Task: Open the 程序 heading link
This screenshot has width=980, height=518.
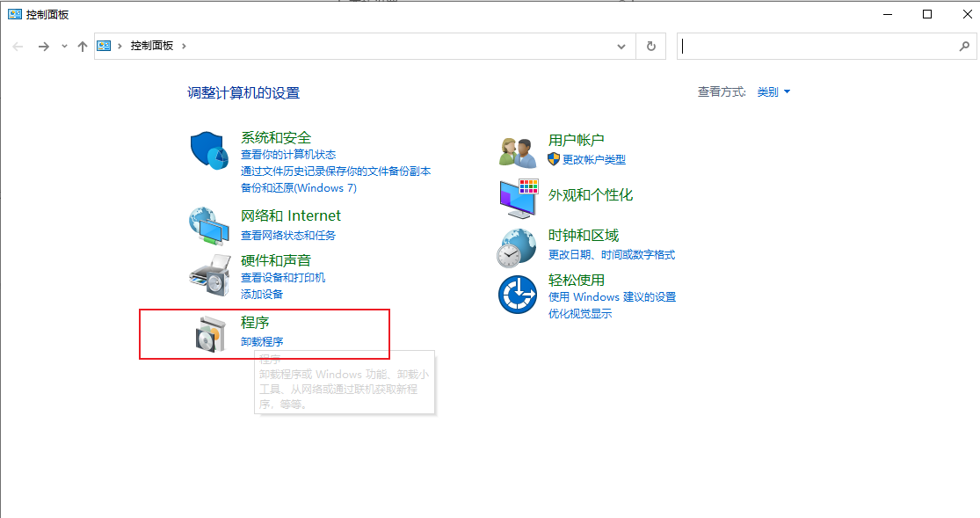Action: tap(255, 322)
